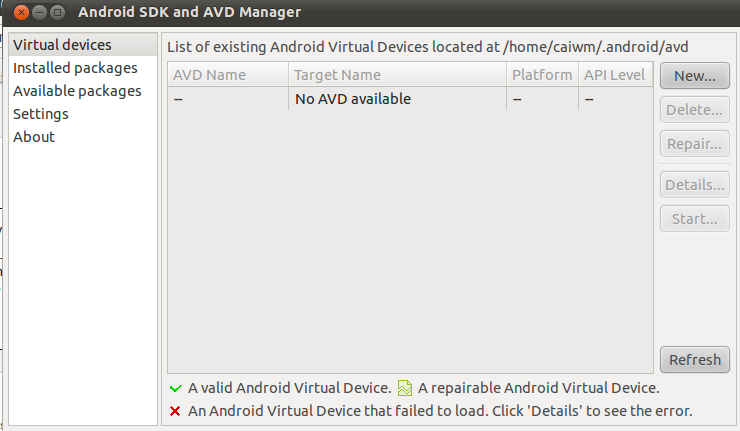This screenshot has width=740, height=431.
Task: Click the repairable device icon in legend
Action: [x=404, y=388]
